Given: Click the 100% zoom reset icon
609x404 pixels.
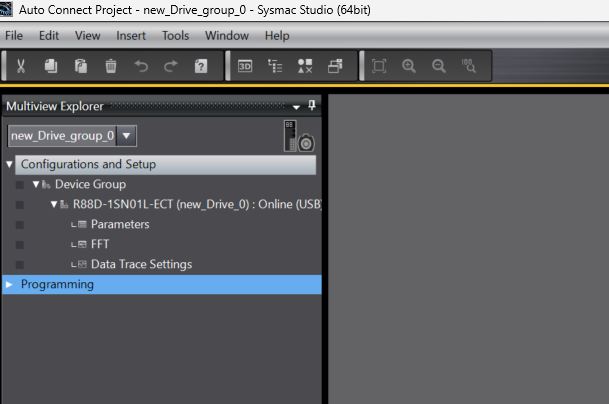Looking at the screenshot, I should [x=468, y=66].
